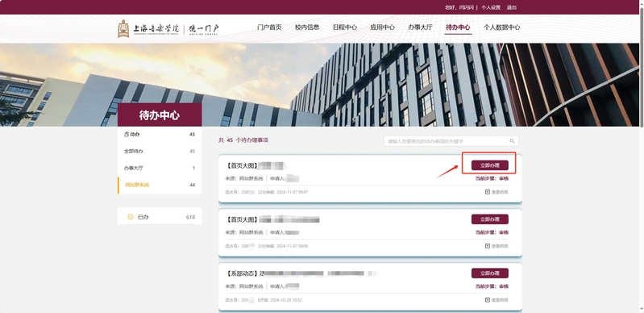Click the 待办 sidebar header with count 45

tap(160, 135)
